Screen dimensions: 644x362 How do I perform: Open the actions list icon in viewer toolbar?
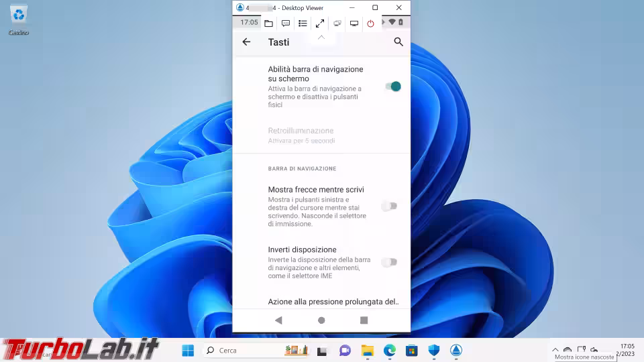click(303, 23)
